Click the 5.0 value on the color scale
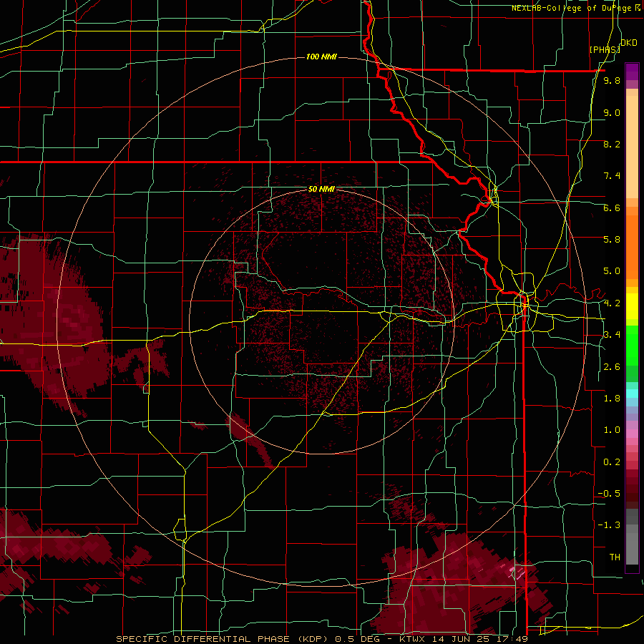Screen dimensions: 644x644 [612, 271]
